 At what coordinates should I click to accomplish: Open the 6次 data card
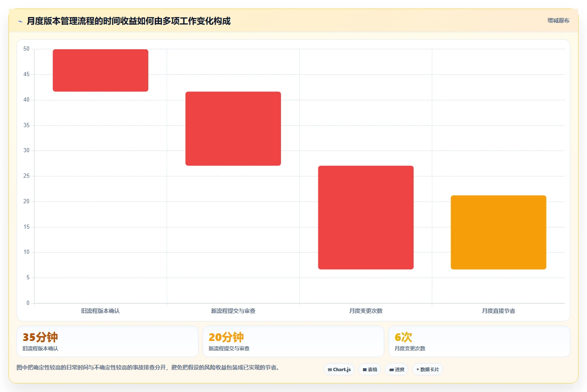pyautogui.click(x=479, y=341)
